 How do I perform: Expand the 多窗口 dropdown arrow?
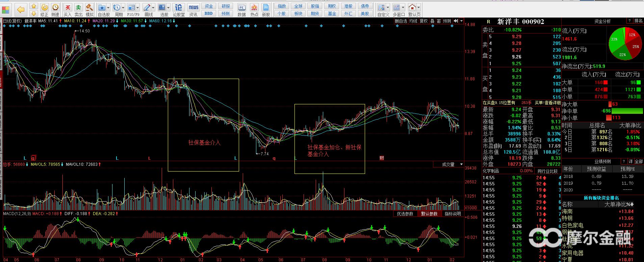point(403,7)
